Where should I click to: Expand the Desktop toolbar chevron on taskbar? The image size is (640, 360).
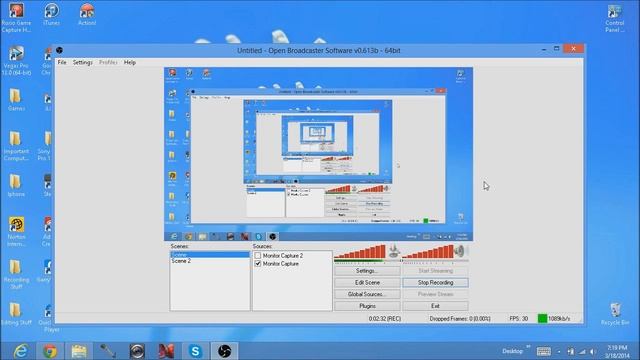click(x=528, y=347)
